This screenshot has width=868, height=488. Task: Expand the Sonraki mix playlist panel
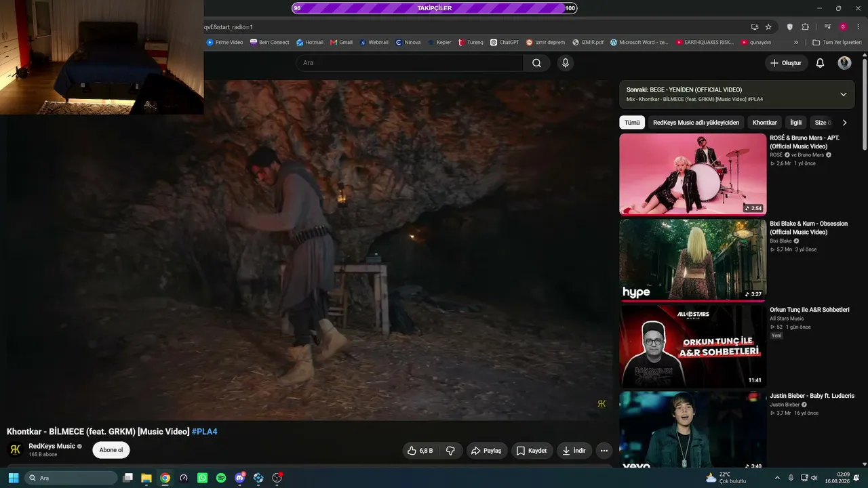[x=844, y=94]
